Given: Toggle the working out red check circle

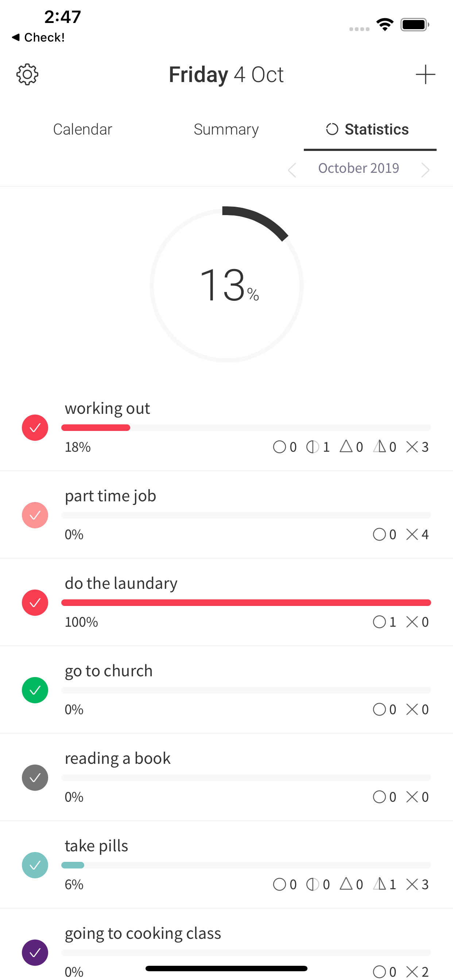Looking at the screenshot, I should pyautogui.click(x=35, y=428).
